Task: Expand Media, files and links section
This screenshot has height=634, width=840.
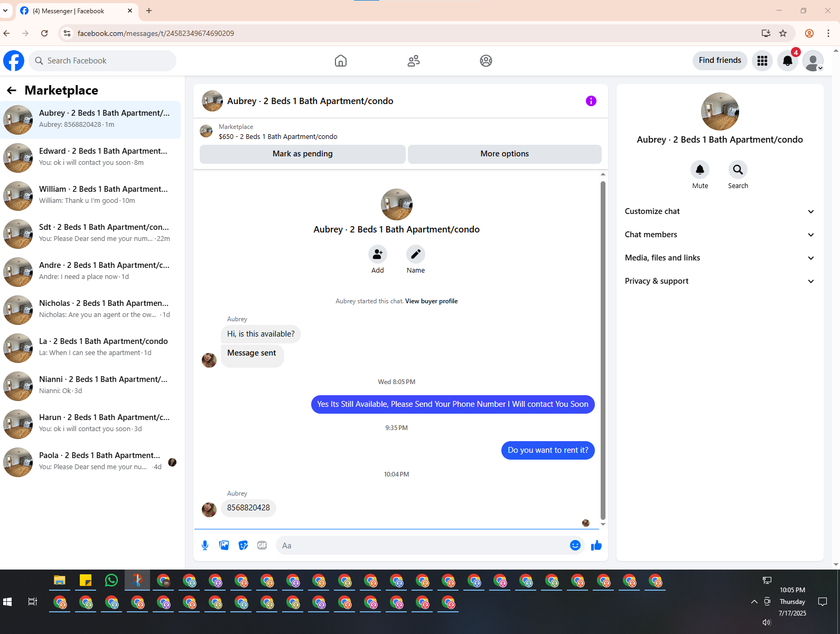Action: 720,258
